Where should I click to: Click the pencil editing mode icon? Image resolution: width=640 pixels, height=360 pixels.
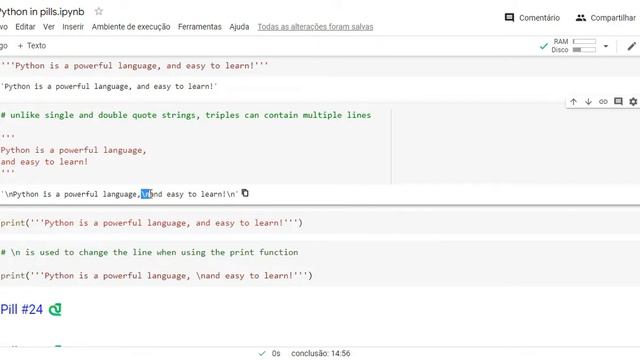[x=631, y=46]
